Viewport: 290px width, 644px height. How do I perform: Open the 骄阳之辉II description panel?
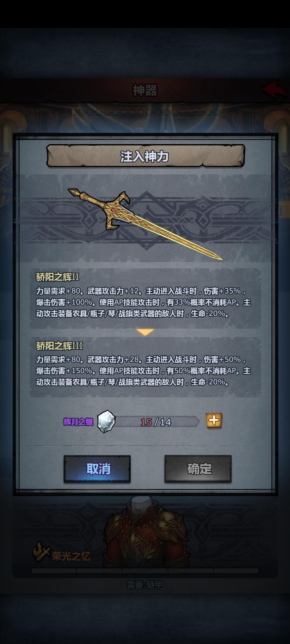(145, 298)
